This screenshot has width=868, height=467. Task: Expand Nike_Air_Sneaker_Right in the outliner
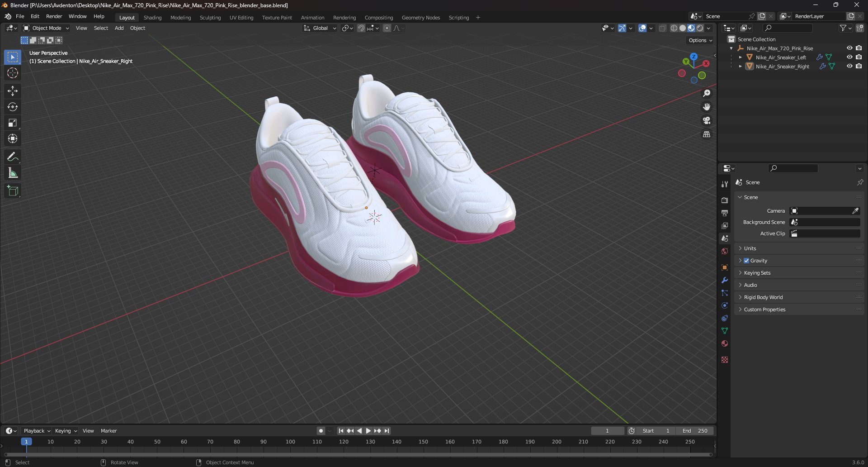click(x=740, y=67)
